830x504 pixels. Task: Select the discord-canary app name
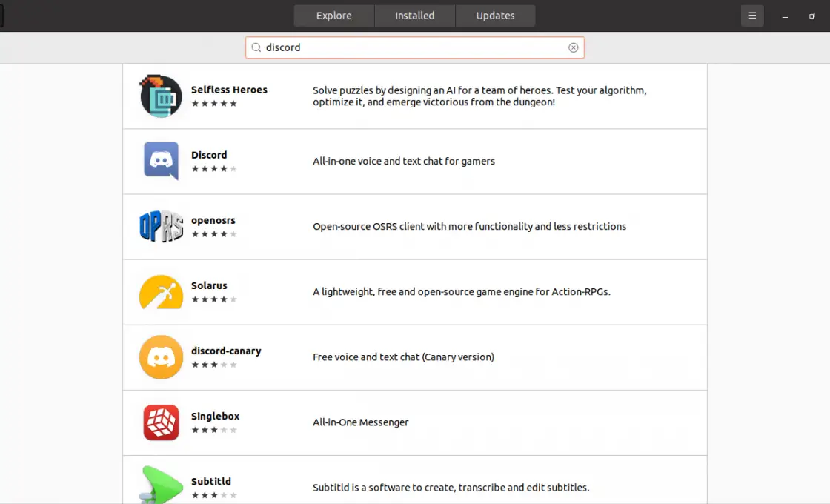coord(226,351)
